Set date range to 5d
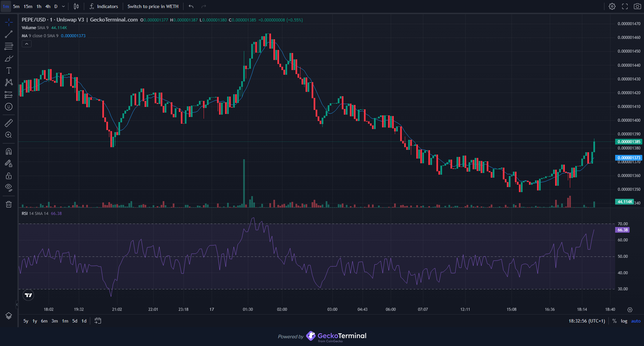Viewport: 644px width, 346px height. coord(75,321)
